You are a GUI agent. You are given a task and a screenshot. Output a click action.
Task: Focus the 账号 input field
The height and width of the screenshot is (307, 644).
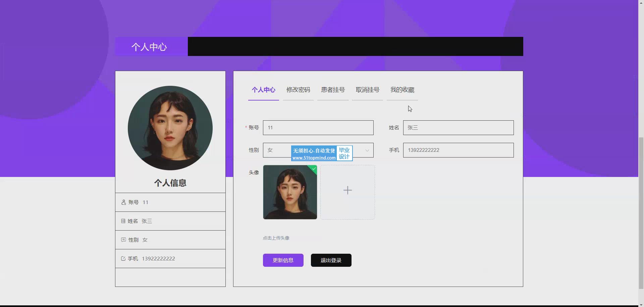click(x=318, y=128)
